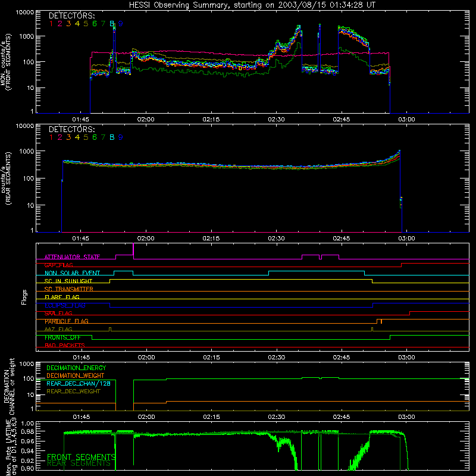Click the 01:45 tick label under decimation panel
The height and width of the screenshot is (476, 476).
(x=81, y=417)
